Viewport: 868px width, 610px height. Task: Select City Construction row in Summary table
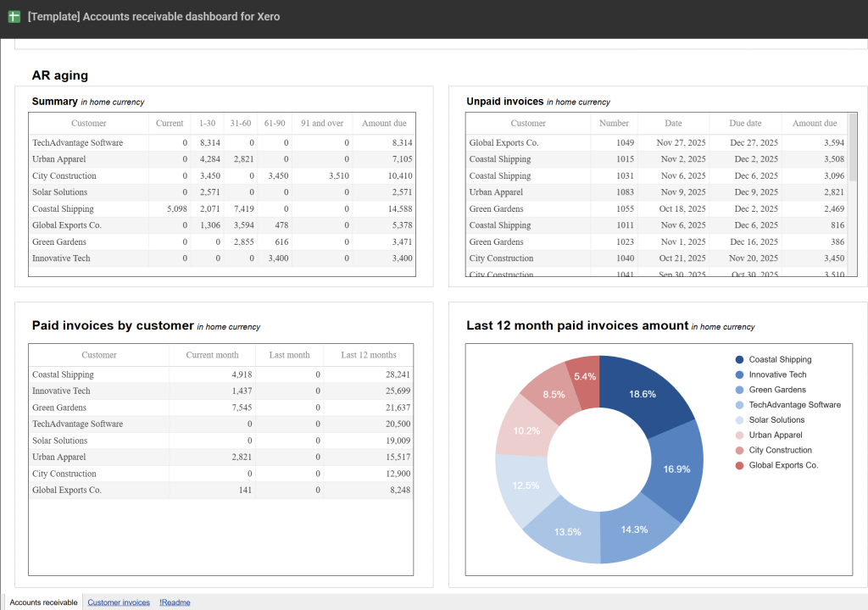[222, 175]
